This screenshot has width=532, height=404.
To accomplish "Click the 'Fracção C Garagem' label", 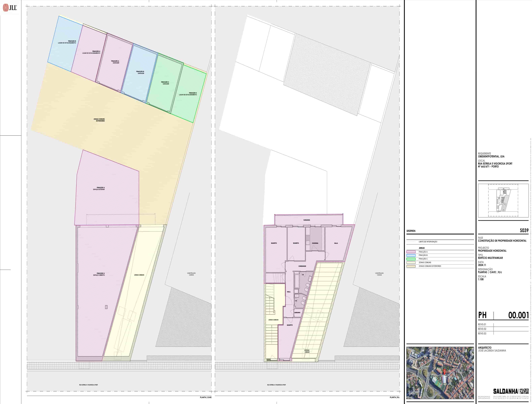I will [x=165, y=83].
